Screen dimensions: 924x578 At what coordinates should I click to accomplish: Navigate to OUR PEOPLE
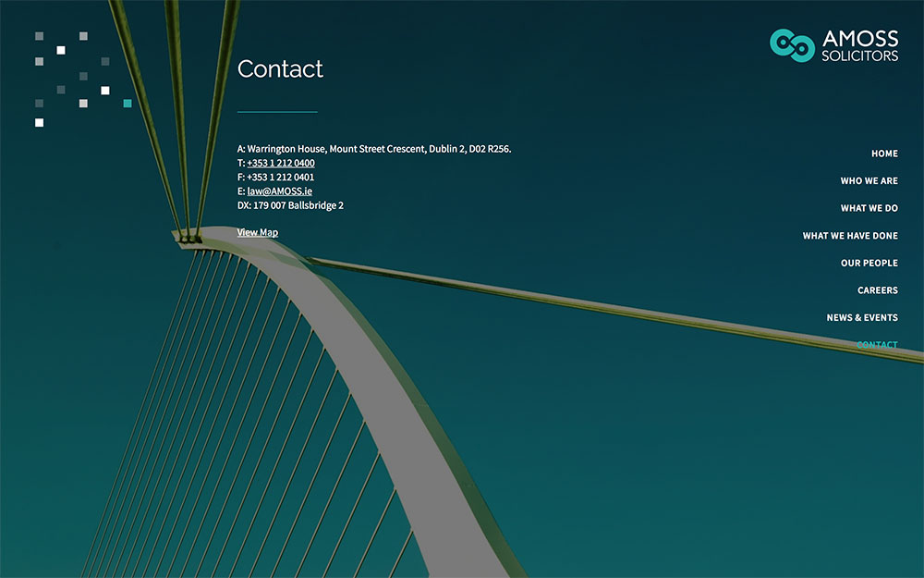coord(869,263)
